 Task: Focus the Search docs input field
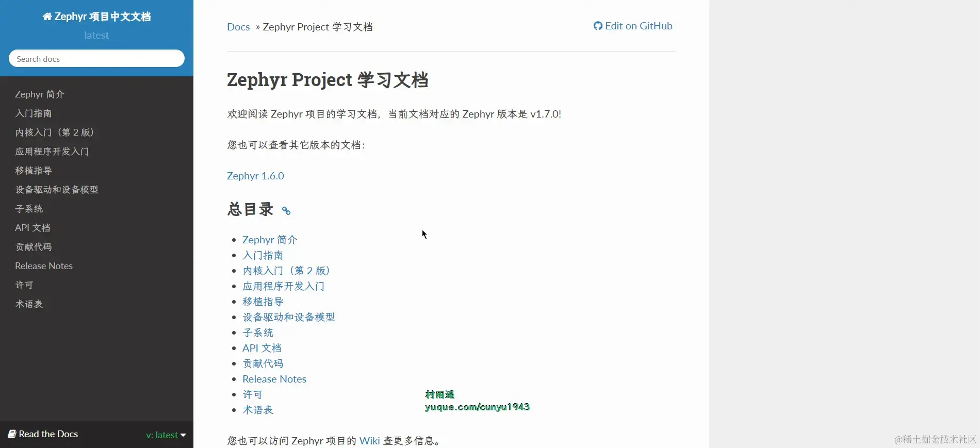[96, 58]
